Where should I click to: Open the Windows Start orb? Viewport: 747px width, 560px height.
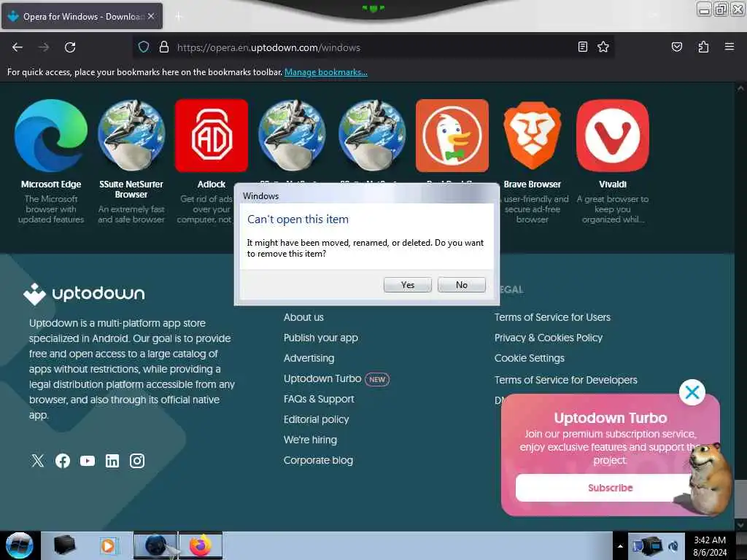pyautogui.click(x=20, y=545)
